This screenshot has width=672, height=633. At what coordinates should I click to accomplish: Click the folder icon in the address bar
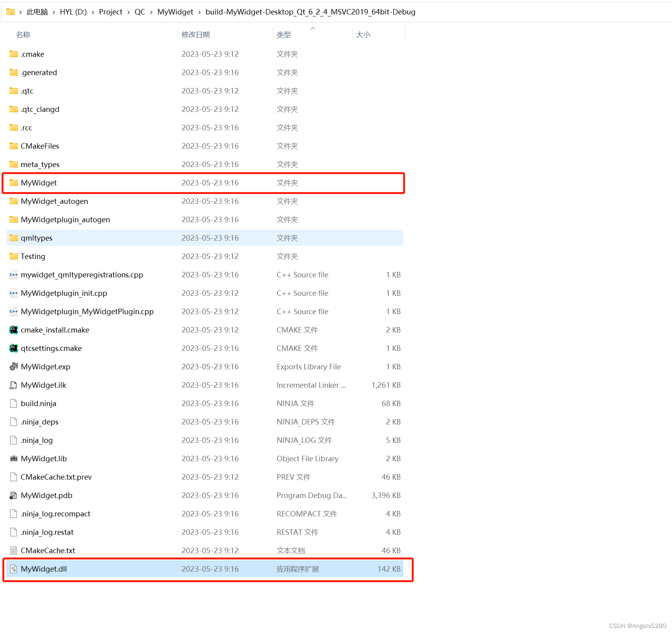tap(10, 12)
